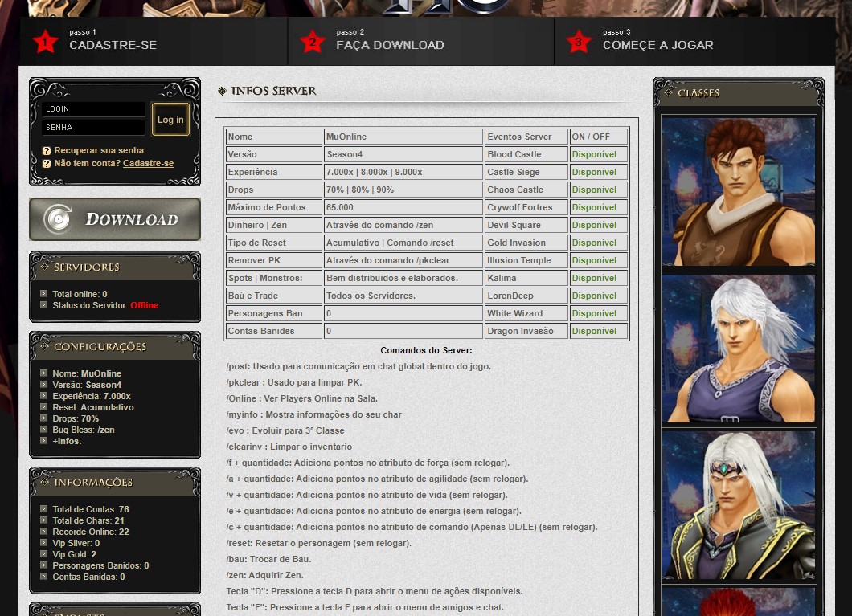Click arrow bullet beside Nome: MuOnline
The width and height of the screenshot is (852, 616).
tap(44, 373)
